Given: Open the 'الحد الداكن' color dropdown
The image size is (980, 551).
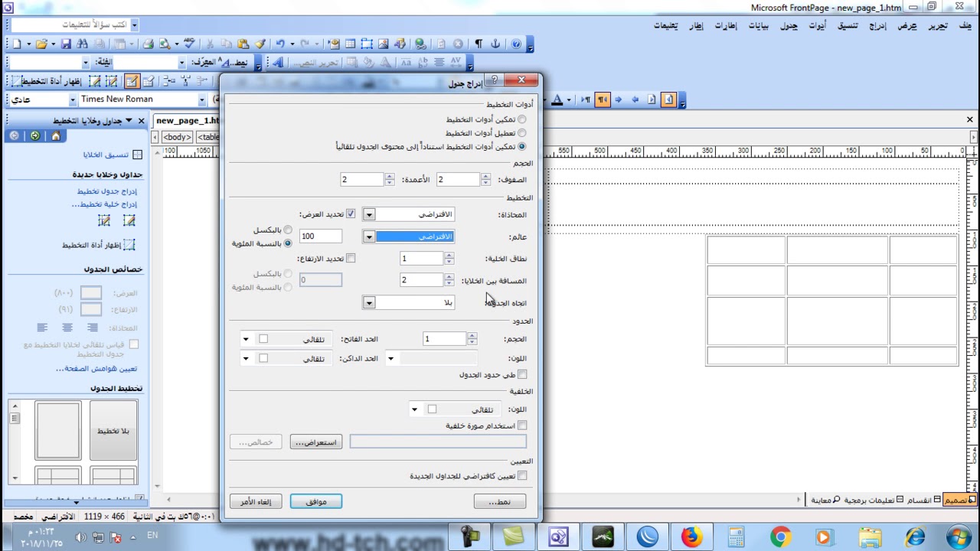Looking at the screenshot, I should [246, 359].
